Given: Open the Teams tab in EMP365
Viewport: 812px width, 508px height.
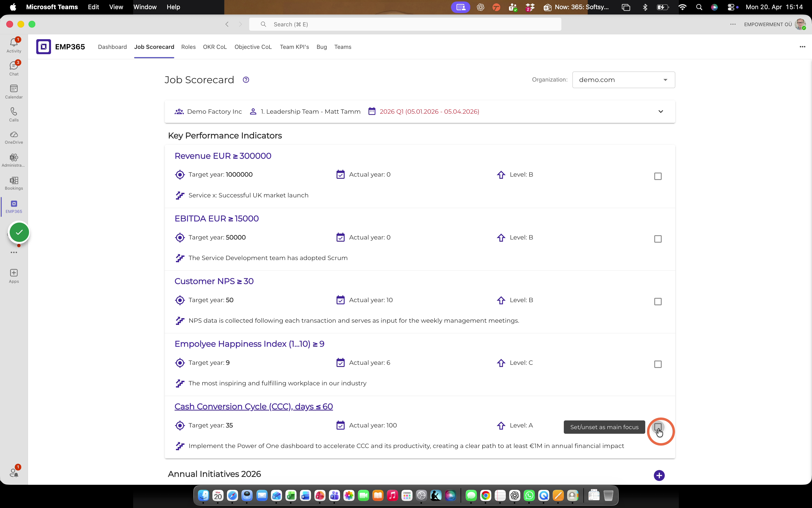Looking at the screenshot, I should coord(343,47).
